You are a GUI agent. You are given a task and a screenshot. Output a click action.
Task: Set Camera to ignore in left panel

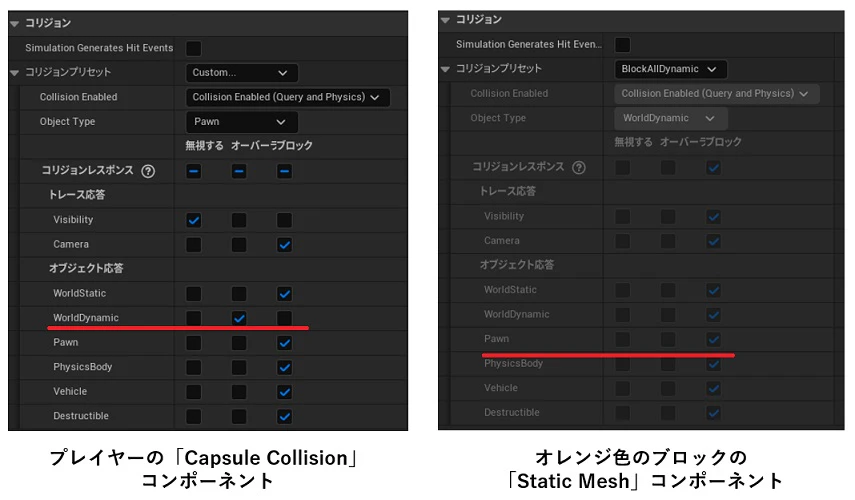point(194,245)
